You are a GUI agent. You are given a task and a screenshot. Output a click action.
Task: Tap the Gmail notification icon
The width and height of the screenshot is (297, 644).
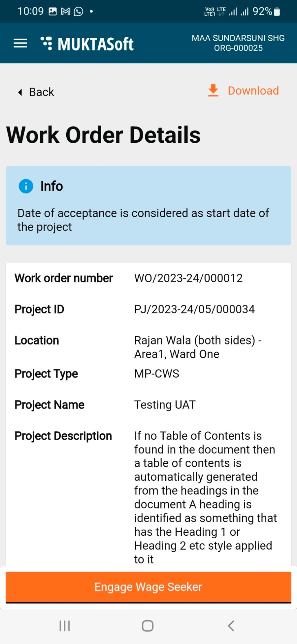(x=65, y=12)
